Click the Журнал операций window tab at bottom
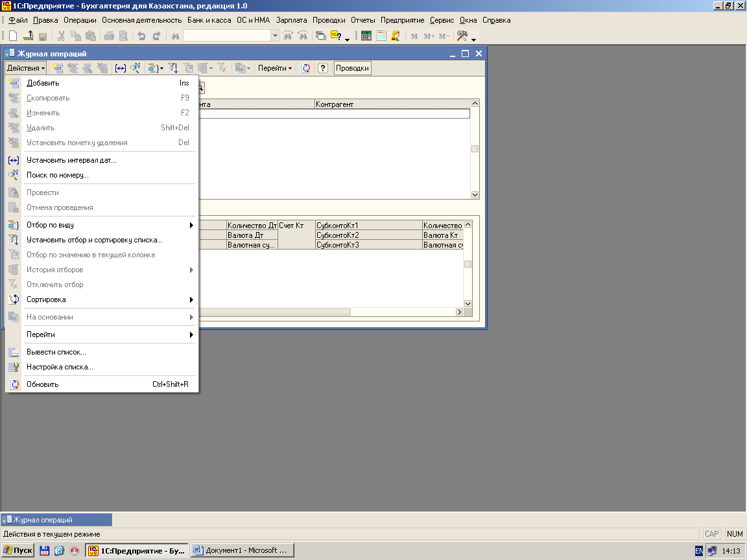This screenshot has width=747, height=560. 56,520
